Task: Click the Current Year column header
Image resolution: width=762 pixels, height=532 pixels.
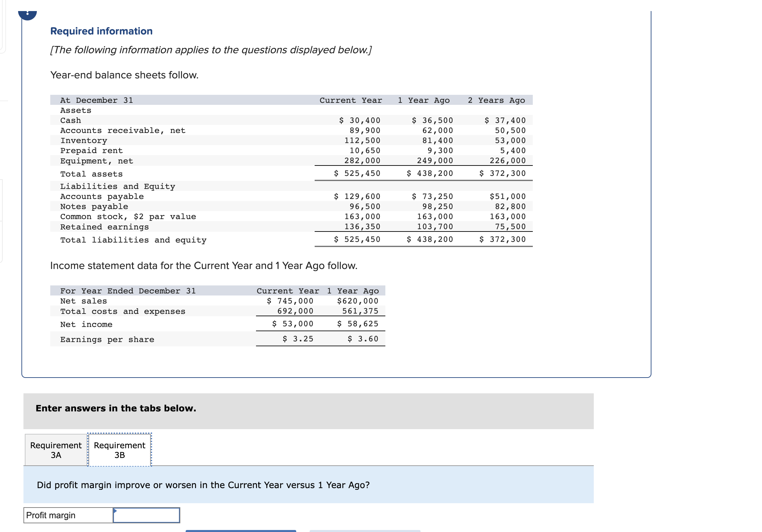Action: point(351,100)
